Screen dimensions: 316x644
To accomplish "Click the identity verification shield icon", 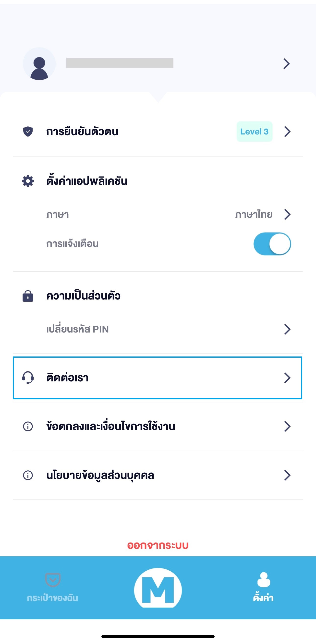I will pos(28,132).
